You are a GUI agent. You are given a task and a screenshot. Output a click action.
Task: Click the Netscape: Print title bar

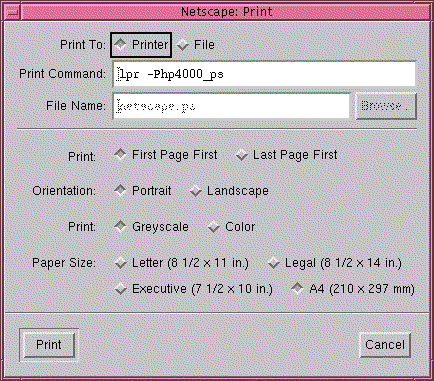(x=226, y=12)
